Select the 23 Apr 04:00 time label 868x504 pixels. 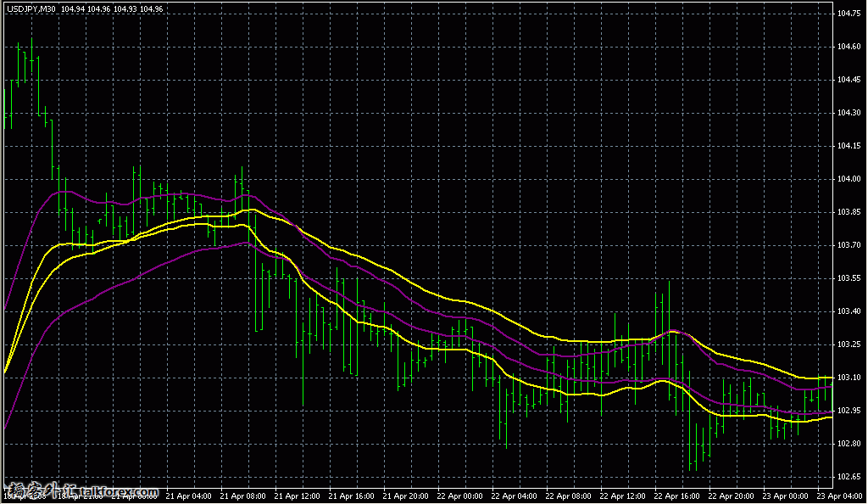(x=839, y=496)
